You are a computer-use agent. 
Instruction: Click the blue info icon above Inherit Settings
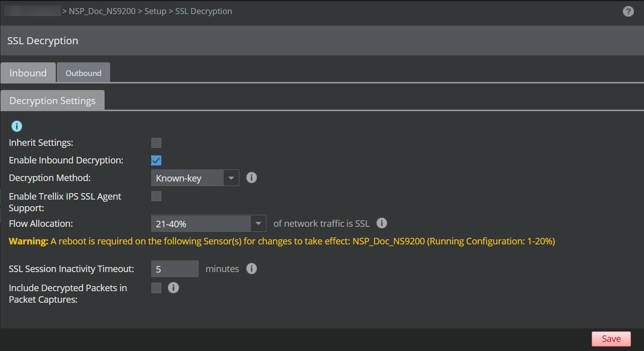[x=17, y=126]
